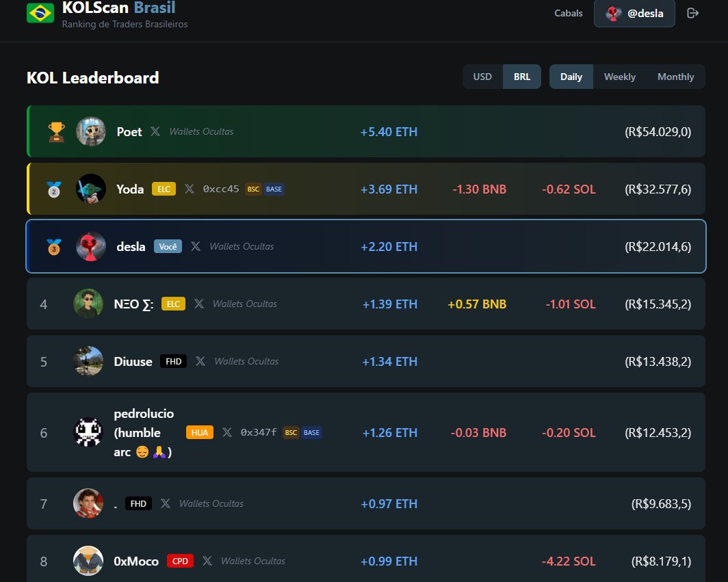This screenshot has height=582, width=728.
Task: Click the name Poet
Action: tap(129, 132)
